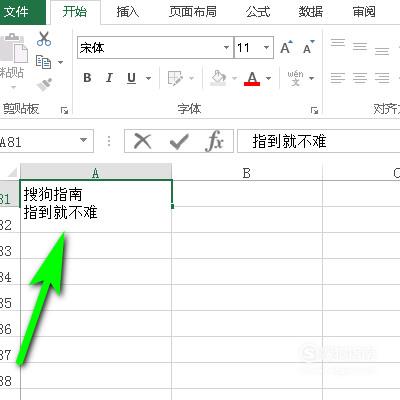This screenshot has width=400, height=400.
Task: Click the fx Insert Function icon
Action: tap(215, 141)
